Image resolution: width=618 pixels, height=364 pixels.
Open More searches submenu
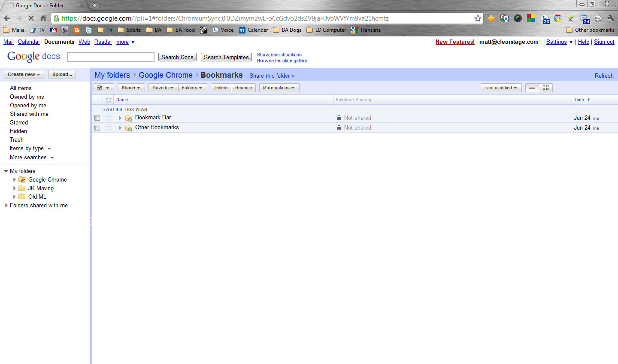32,158
